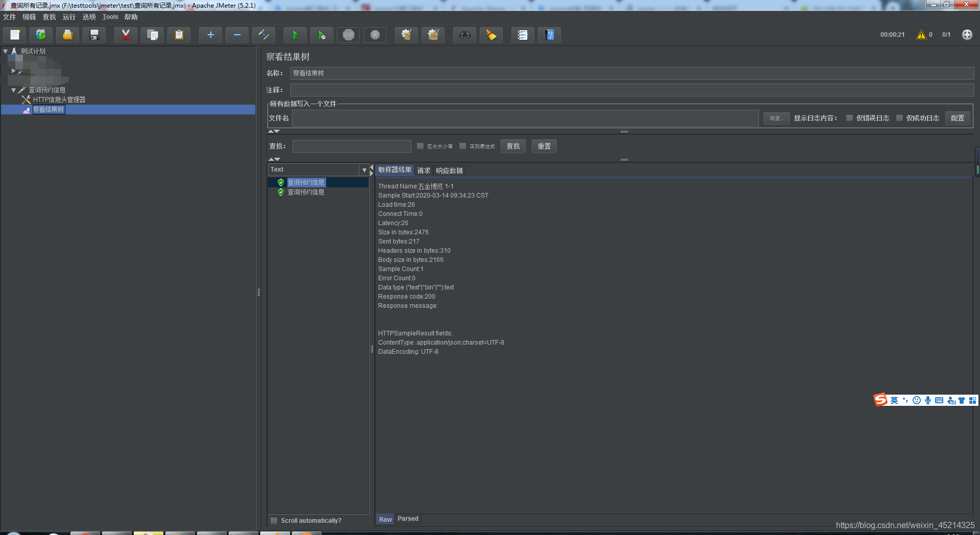Expand the blurred thread group node
This screenshot has height=535, width=980.
point(13,70)
